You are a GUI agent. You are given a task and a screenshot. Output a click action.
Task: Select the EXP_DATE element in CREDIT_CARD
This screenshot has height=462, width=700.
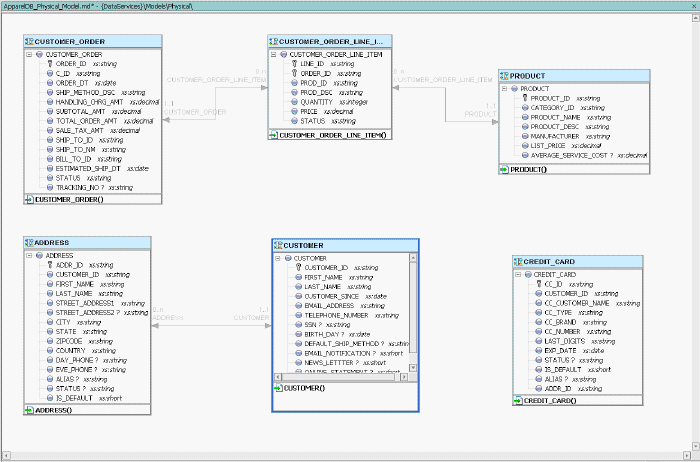pyautogui.click(x=570, y=350)
